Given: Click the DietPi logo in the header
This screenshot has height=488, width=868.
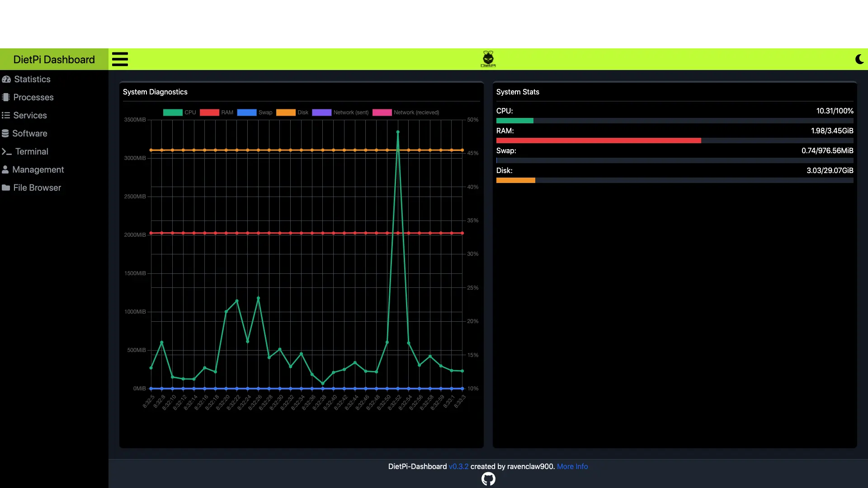Looking at the screenshot, I should 489,59.
